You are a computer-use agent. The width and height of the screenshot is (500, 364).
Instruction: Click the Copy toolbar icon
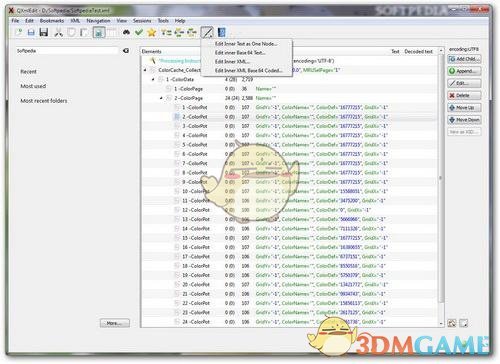tap(71, 32)
